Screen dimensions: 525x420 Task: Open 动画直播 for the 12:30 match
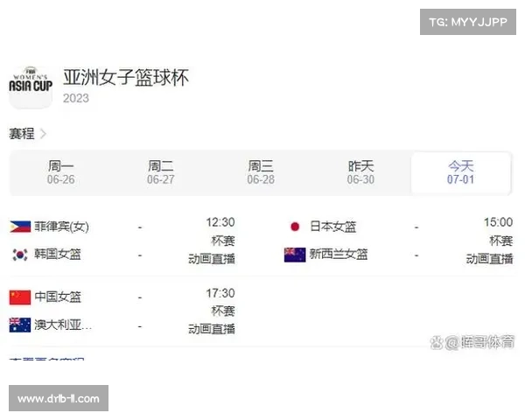[x=212, y=259]
